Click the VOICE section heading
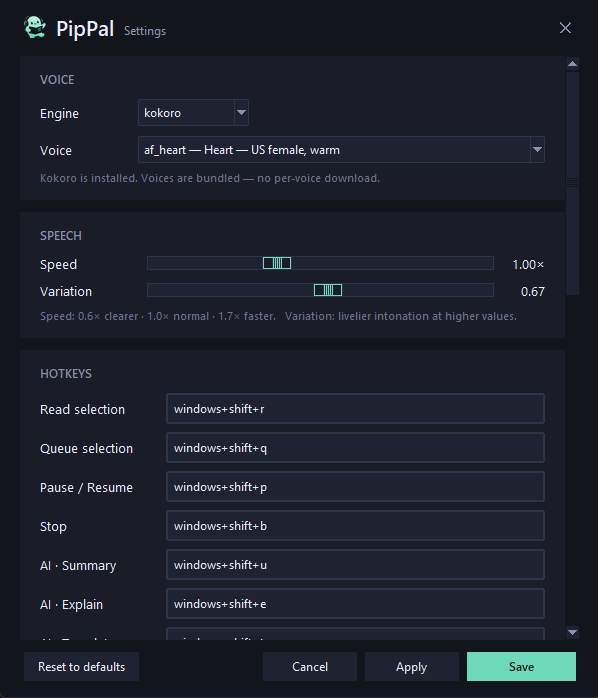The image size is (598, 698). coord(57,80)
